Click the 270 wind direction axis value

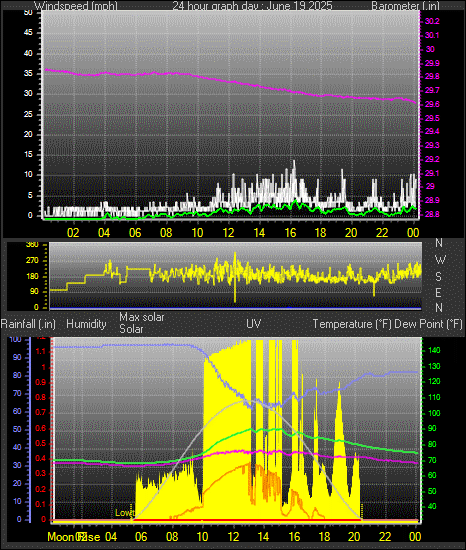tap(32, 261)
